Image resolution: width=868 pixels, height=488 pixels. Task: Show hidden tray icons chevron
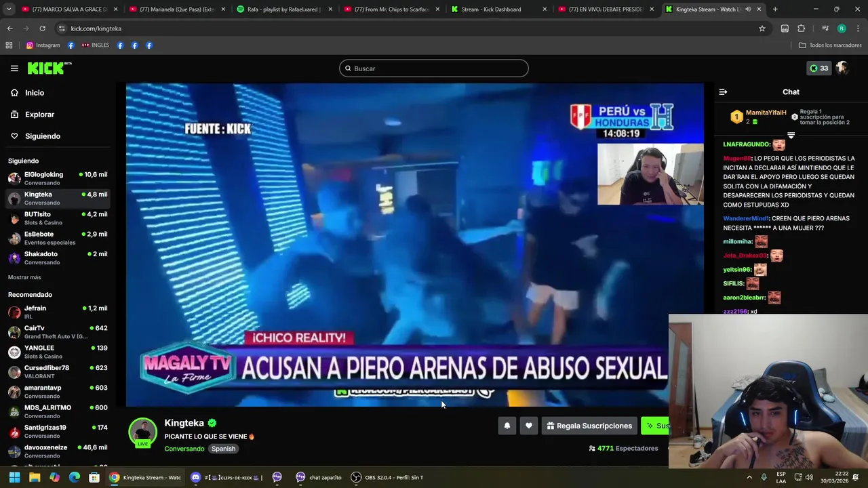(x=749, y=477)
